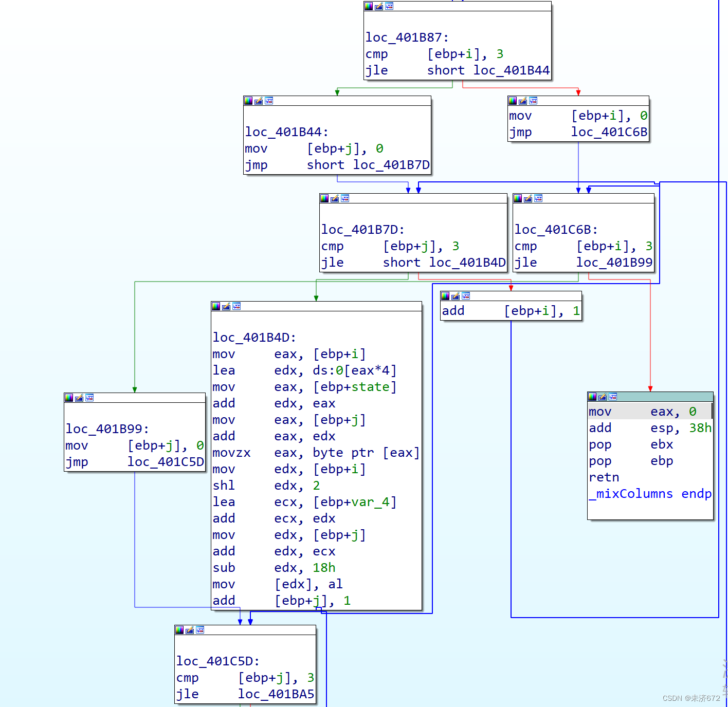Click 'lea edx, ds:0[eax*4]' line
Viewport: 728px width, 707px height.
pyautogui.click(x=304, y=370)
